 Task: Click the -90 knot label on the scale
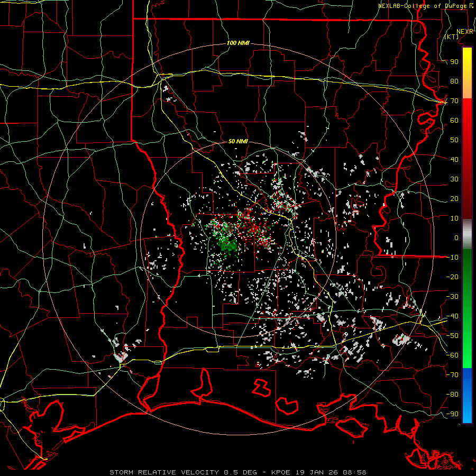tap(452, 414)
